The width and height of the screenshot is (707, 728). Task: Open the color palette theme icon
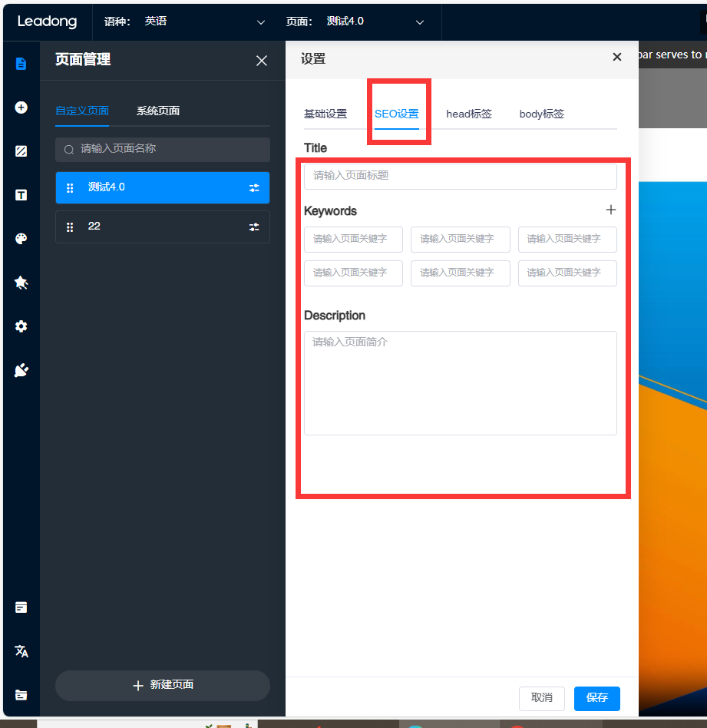[x=21, y=239]
